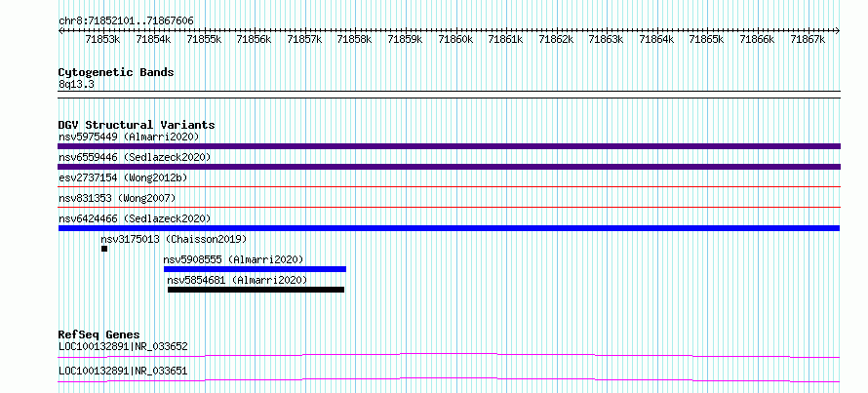Open variant nsv6559446 (Sedlazeck2020) label
Screen dimensions: 868x393
point(135,157)
